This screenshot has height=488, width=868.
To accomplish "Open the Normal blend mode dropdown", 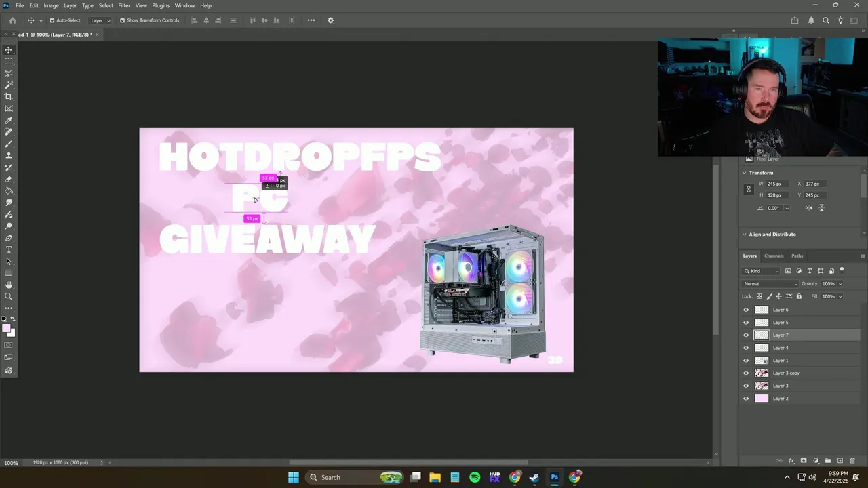I will coord(771,283).
